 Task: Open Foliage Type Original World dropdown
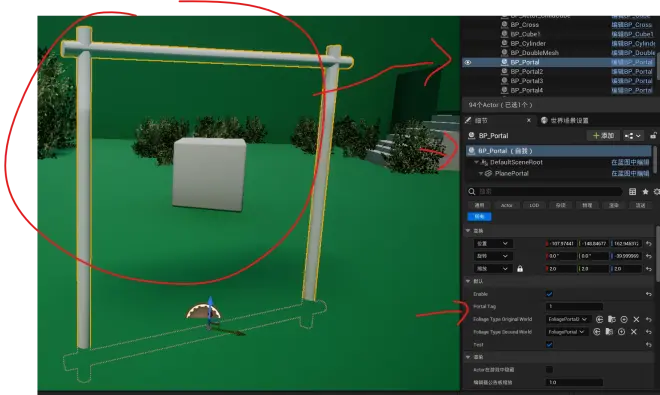[x=569, y=319]
